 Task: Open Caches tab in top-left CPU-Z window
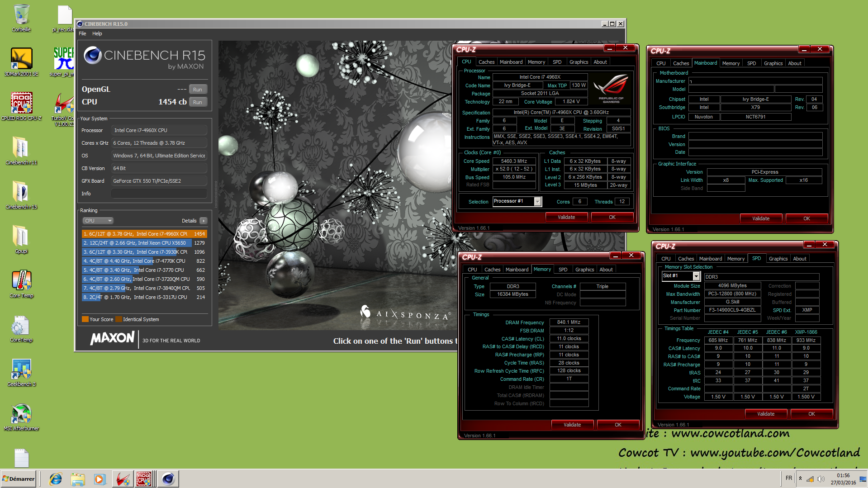coord(486,62)
